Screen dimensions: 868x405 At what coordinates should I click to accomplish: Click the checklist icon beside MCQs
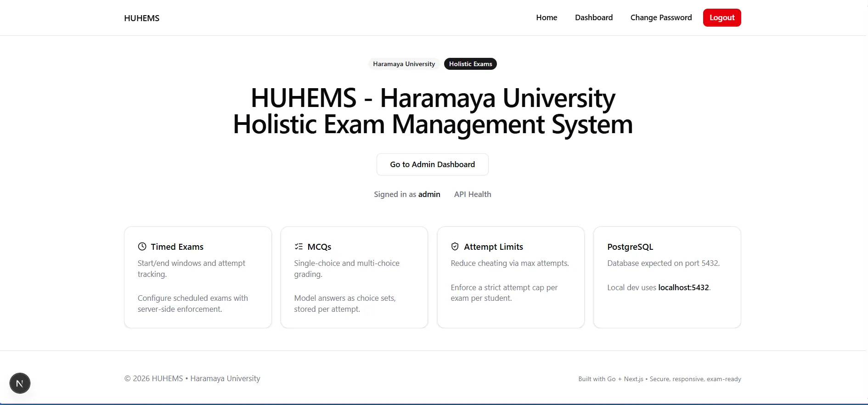(299, 247)
